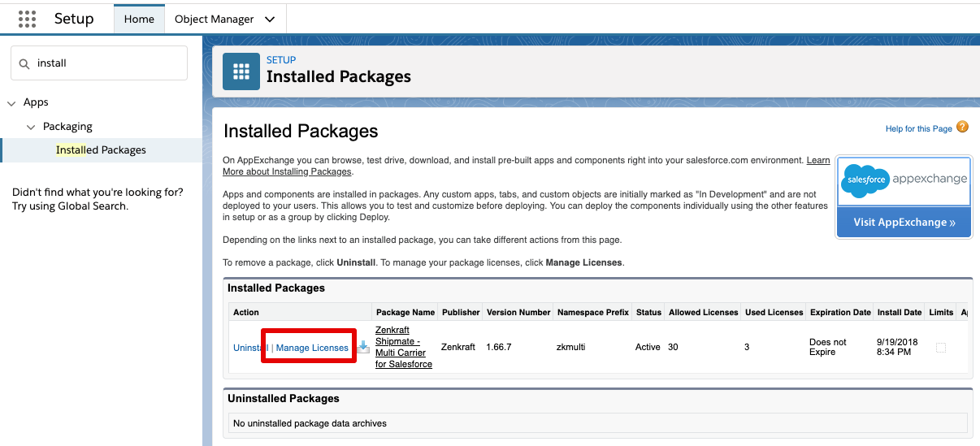Click No uninstalled package data archives text
Screen dimensions: 980x446
pos(310,423)
